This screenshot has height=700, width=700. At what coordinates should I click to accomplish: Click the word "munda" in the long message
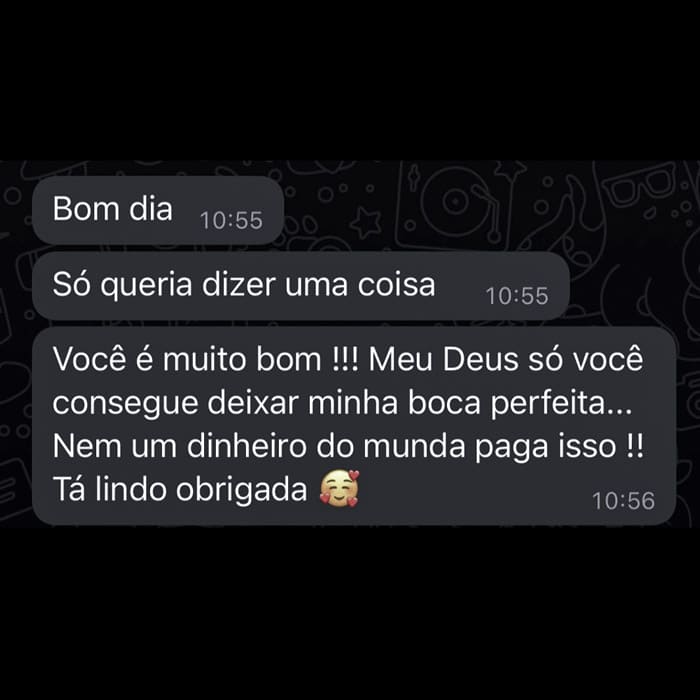414,446
